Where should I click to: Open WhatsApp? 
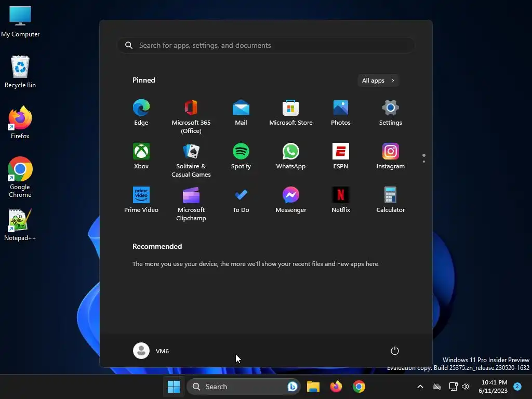[x=291, y=157]
